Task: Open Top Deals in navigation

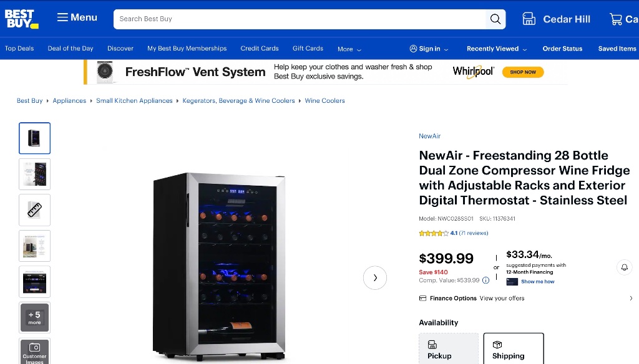Action: pyautogui.click(x=19, y=49)
